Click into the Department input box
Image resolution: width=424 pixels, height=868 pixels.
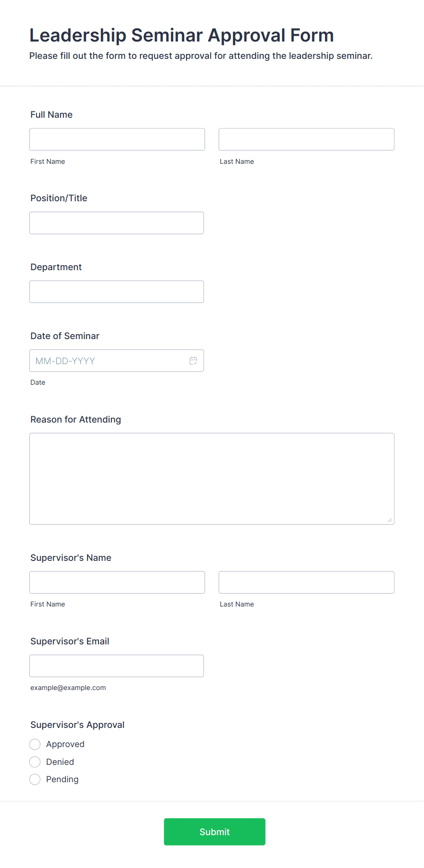(x=117, y=292)
